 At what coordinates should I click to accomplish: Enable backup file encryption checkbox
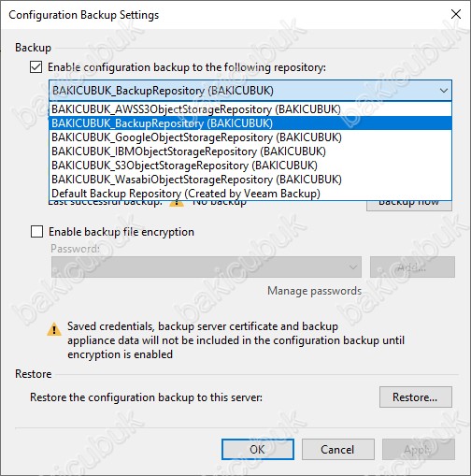point(36,232)
